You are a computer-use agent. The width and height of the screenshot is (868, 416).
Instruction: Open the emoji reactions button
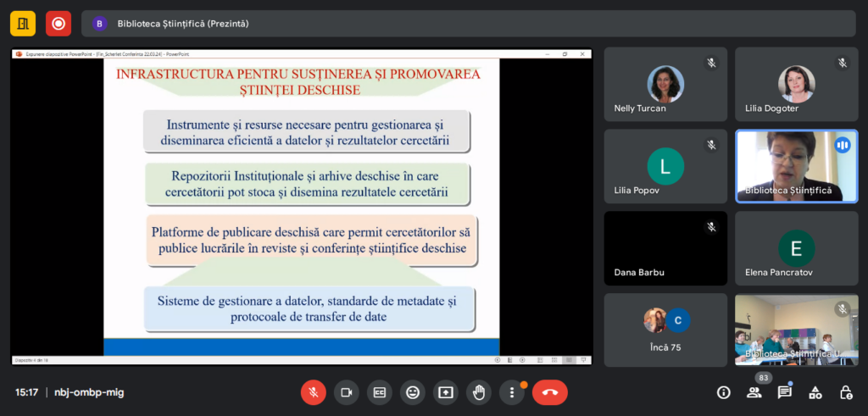coord(413,392)
